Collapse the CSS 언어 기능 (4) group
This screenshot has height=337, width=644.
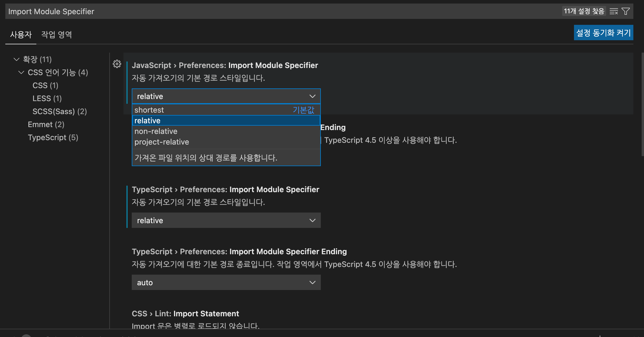[21, 72]
